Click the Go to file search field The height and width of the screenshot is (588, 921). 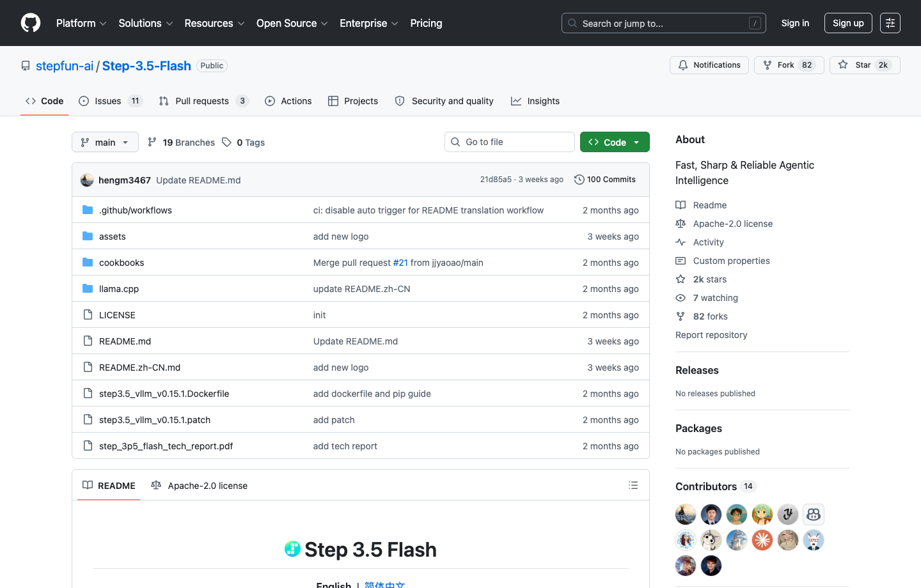[509, 142]
